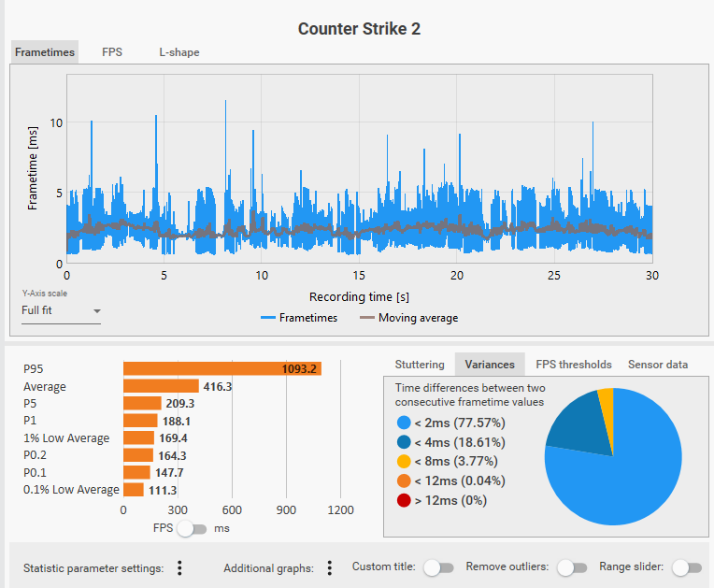Open Statistic parameter settings three-dot menu
714x588 pixels.
179,568
